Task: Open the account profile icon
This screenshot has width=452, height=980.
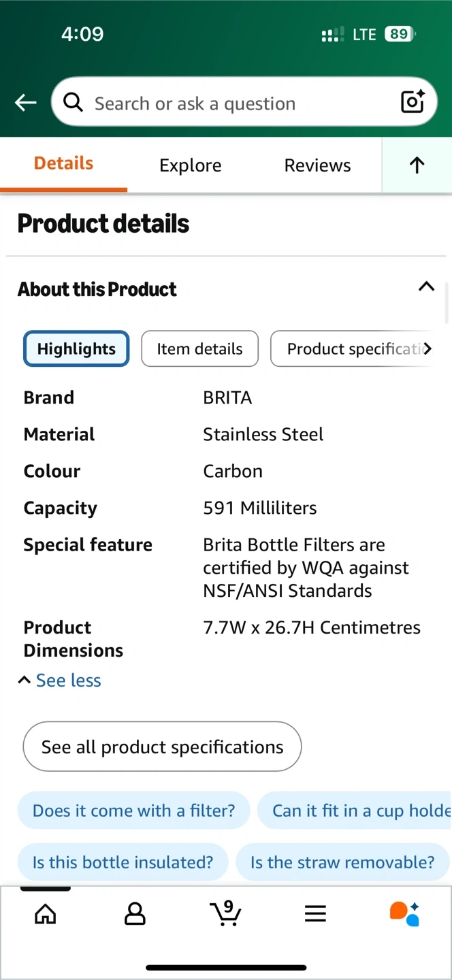Action: (x=135, y=914)
